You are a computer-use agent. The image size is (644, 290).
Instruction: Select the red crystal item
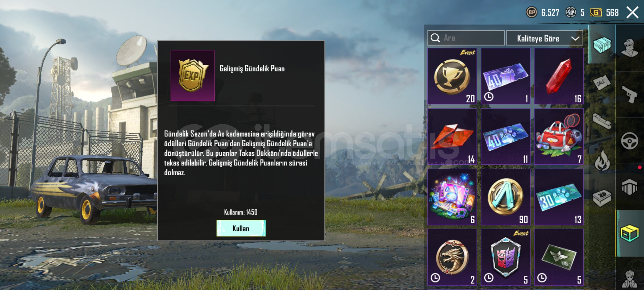(559, 76)
